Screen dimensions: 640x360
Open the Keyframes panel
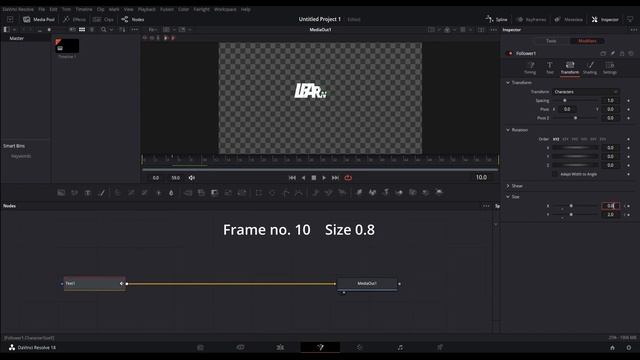531,19
